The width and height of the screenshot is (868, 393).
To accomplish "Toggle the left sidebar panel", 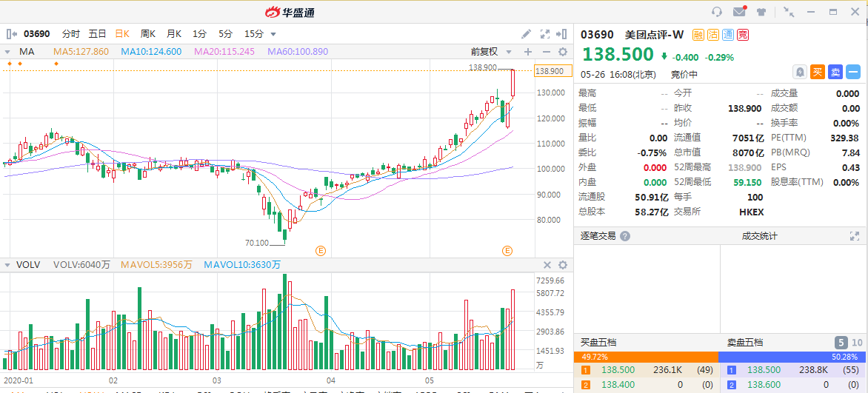I will (11, 34).
